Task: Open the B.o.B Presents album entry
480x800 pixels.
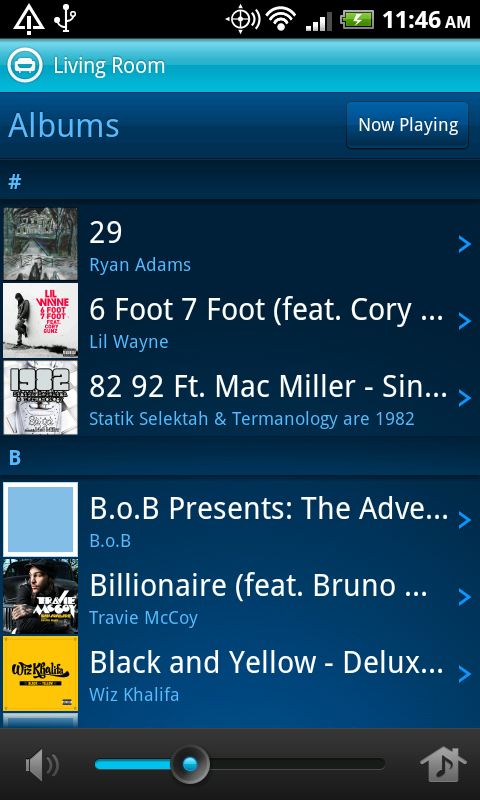Action: (240, 519)
